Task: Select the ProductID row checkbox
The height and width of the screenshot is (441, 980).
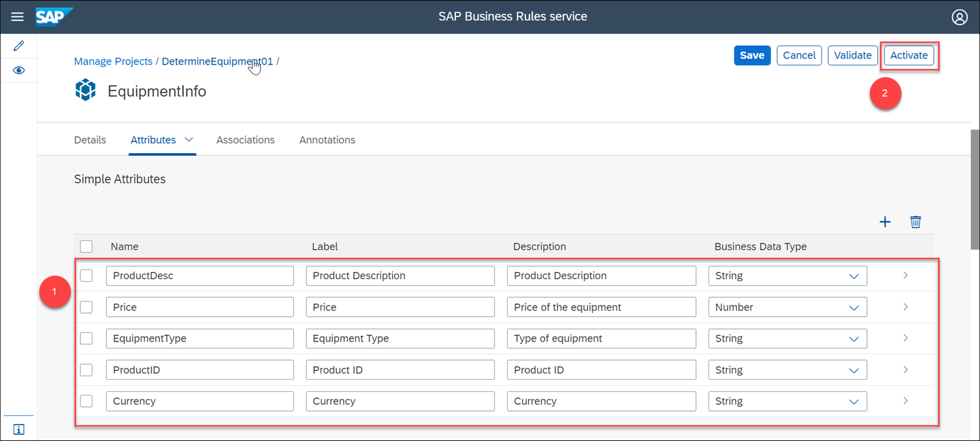Action: pos(86,370)
